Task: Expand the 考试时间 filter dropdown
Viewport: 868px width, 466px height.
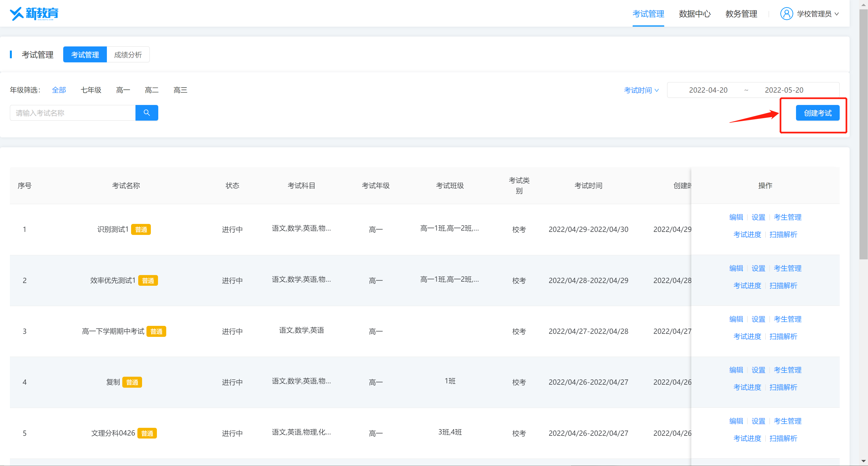Action: coord(641,90)
